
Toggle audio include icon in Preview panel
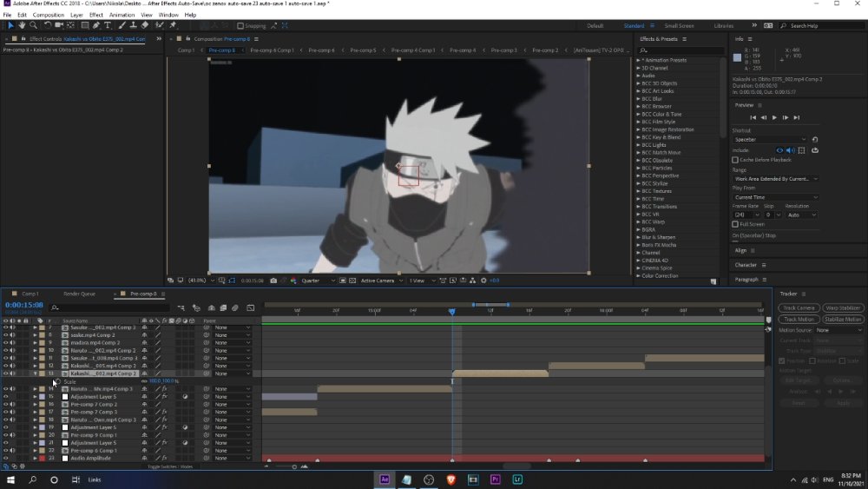tap(791, 150)
